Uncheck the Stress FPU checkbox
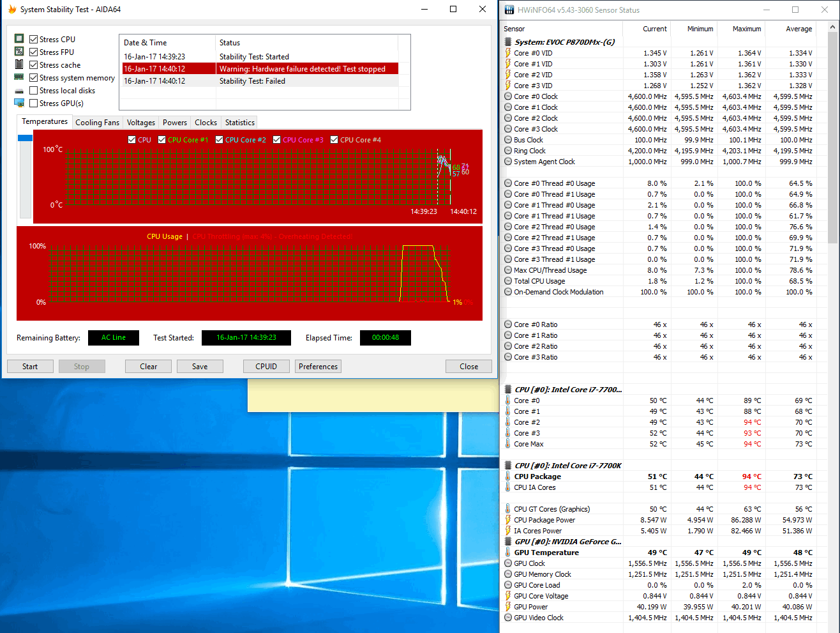Screen dimensions: 840x633 click(33, 52)
